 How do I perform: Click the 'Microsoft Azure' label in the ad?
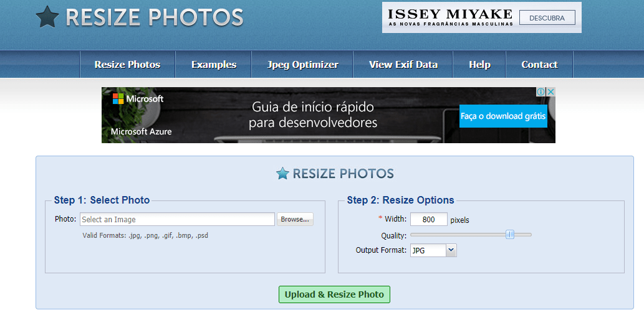[142, 131]
